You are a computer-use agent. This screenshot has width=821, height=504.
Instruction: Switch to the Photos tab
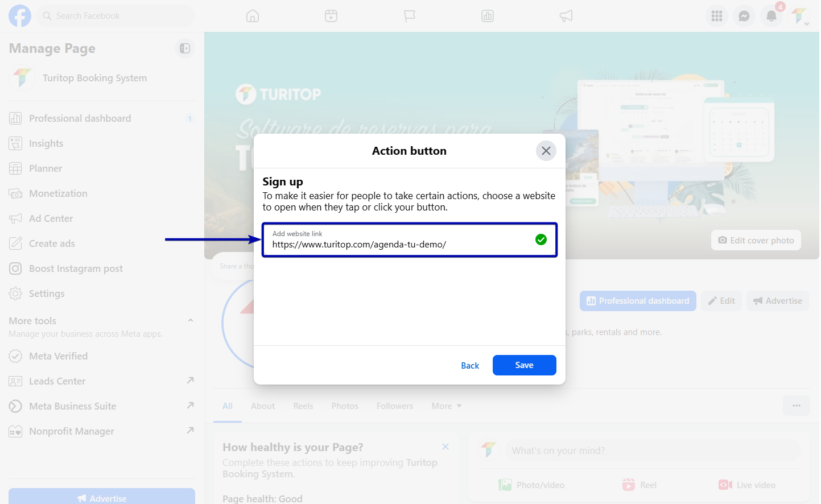tap(345, 406)
